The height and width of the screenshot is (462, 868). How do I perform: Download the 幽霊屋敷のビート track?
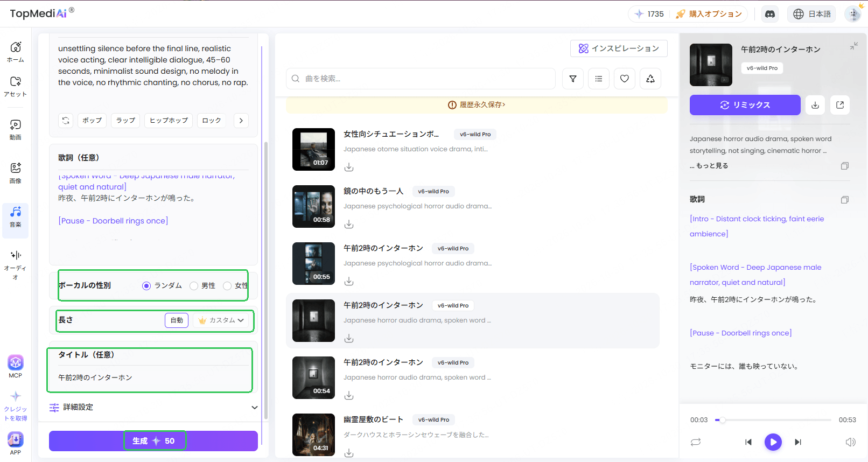[349, 452]
